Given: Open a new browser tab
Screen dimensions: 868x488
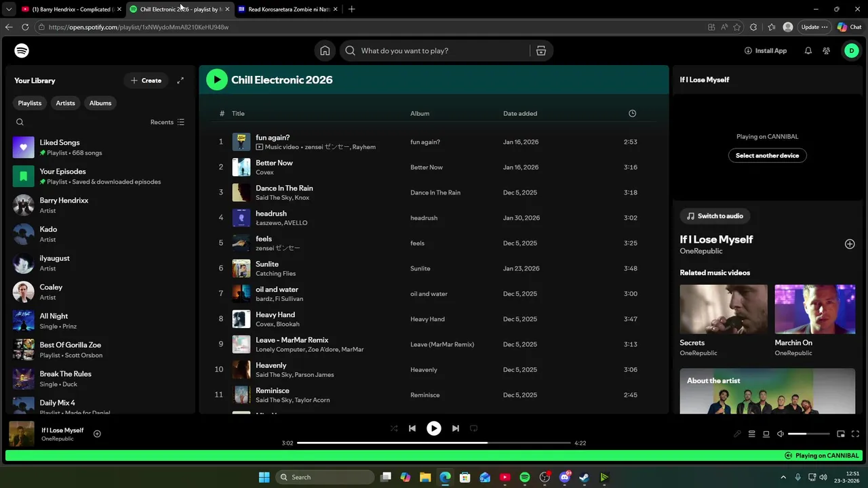Looking at the screenshot, I should [351, 9].
